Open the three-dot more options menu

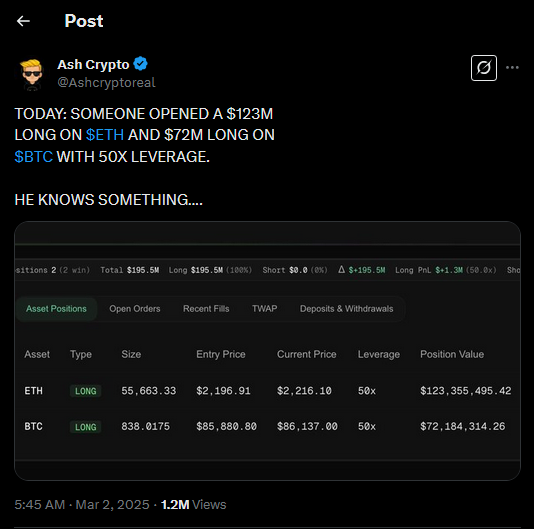[x=512, y=67]
